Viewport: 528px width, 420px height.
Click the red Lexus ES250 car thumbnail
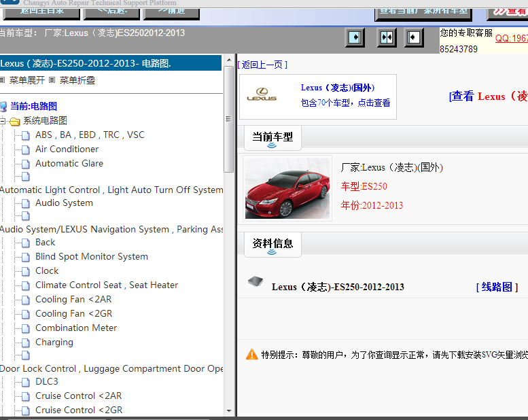(287, 188)
